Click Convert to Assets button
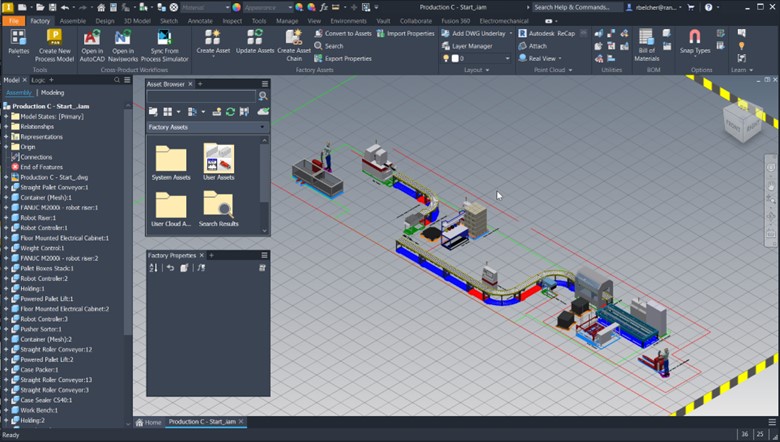780x442 pixels. [343, 33]
